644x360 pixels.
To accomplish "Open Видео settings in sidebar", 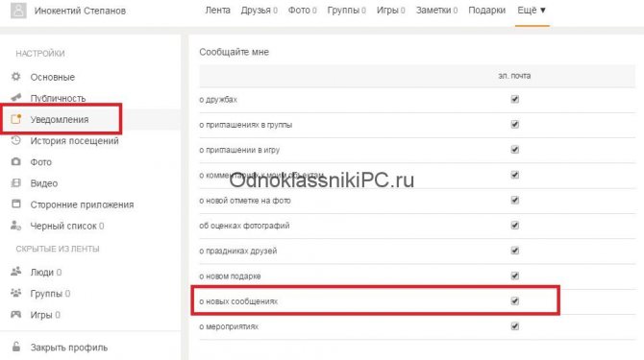I will [x=44, y=183].
